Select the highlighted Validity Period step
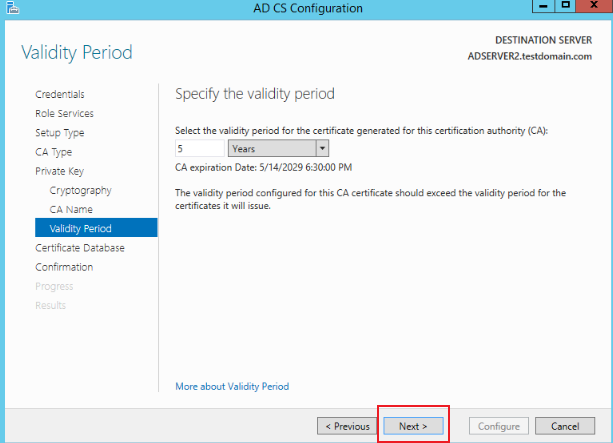Viewport: 613px width, 443px height. click(x=96, y=228)
